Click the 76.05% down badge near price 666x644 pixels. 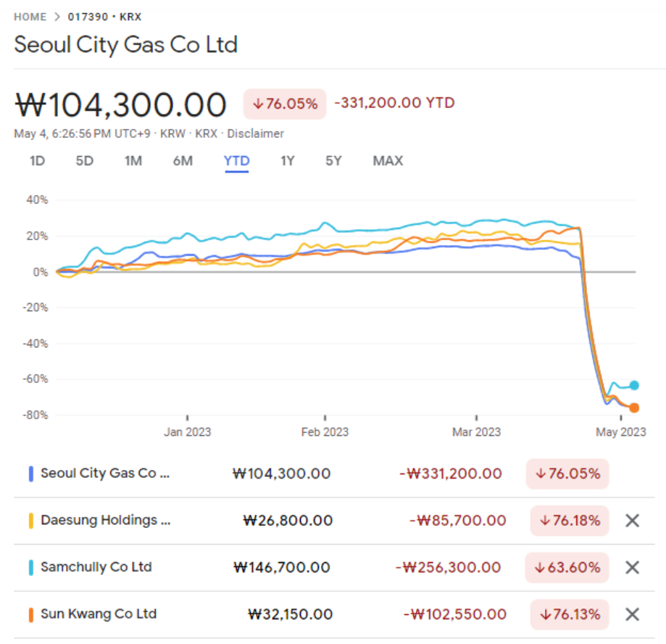click(285, 104)
